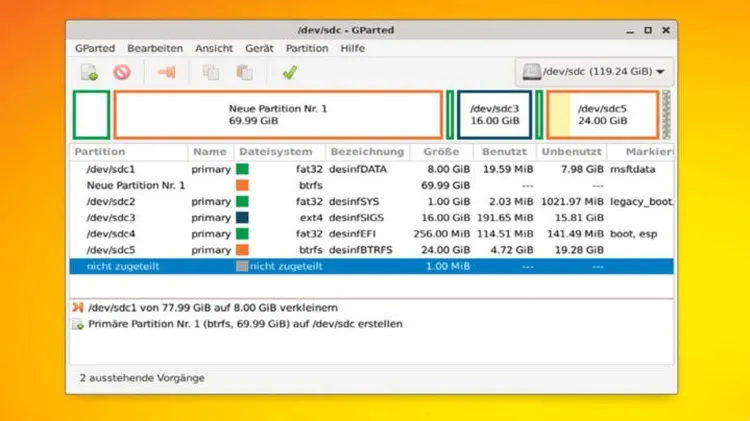Click the New partition toolbar icon
750x421 pixels.
(x=89, y=72)
